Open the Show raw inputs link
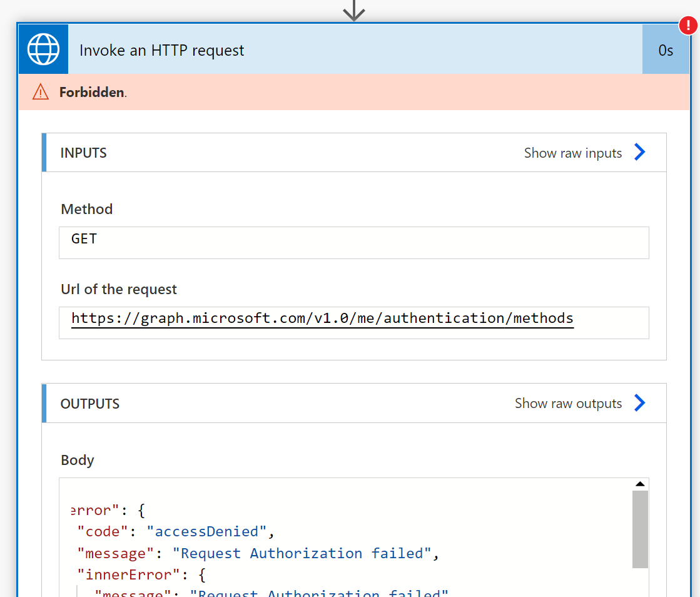The width and height of the screenshot is (700, 597). pyautogui.click(x=573, y=153)
